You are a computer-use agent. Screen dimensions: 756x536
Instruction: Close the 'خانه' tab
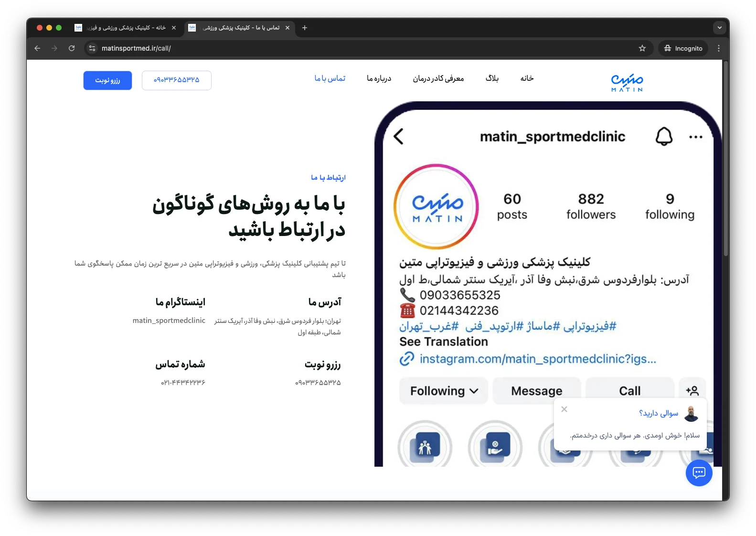pyautogui.click(x=174, y=28)
